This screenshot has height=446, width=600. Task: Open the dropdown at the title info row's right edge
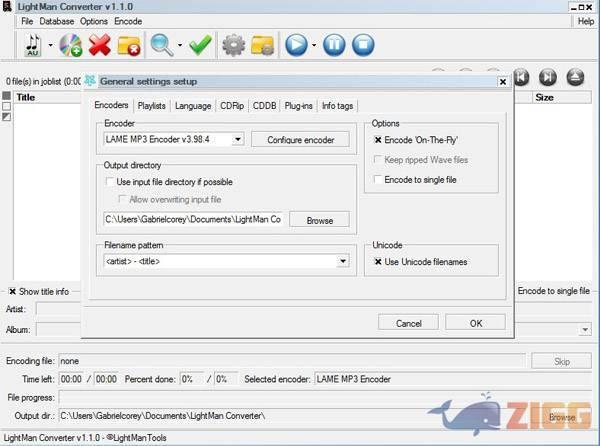point(585,329)
